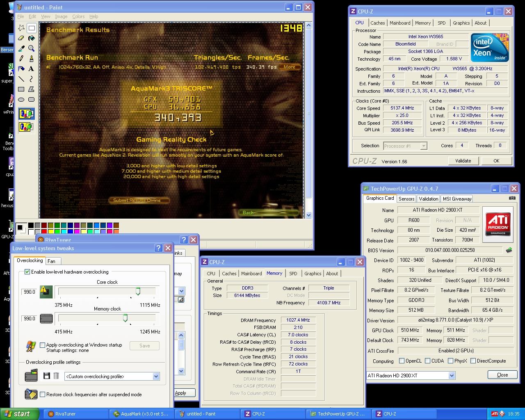Click the Validate button in CPU-Z
Viewport: 525px width, 420px height.
pyautogui.click(x=463, y=161)
